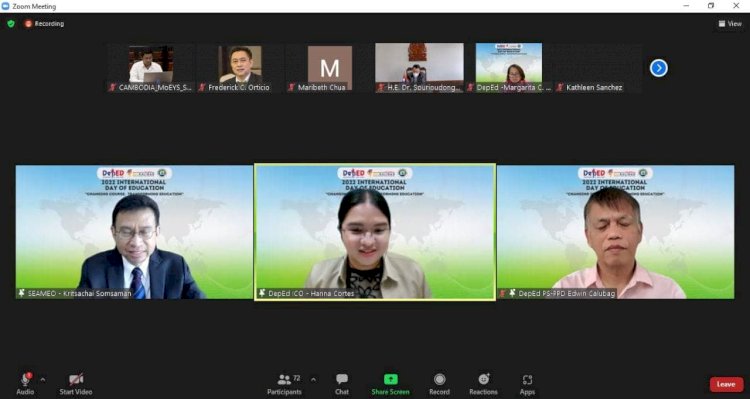750x399 pixels.
Task: Click the Recording indicator
Action: (x=44, y=23)
